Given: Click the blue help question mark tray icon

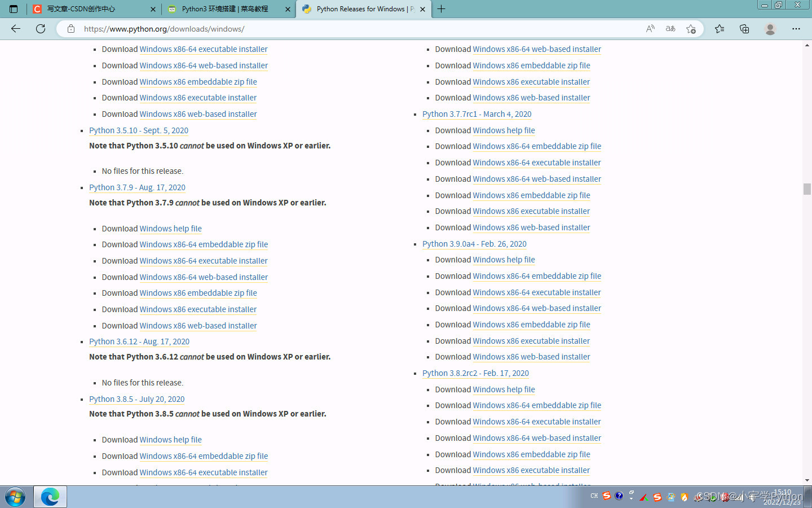Looking at the screenshot, I should tap(619, 496).
